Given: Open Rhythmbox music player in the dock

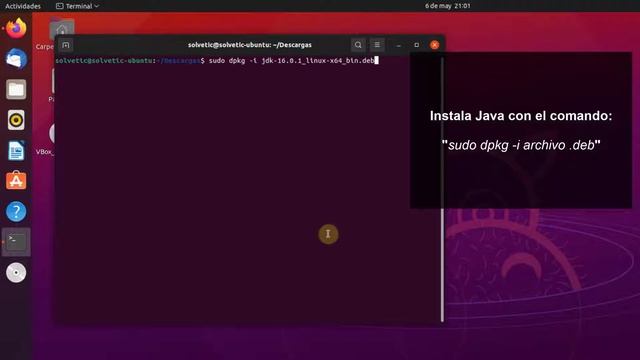Looking at the screenshot, I should [x=16, y=120].
